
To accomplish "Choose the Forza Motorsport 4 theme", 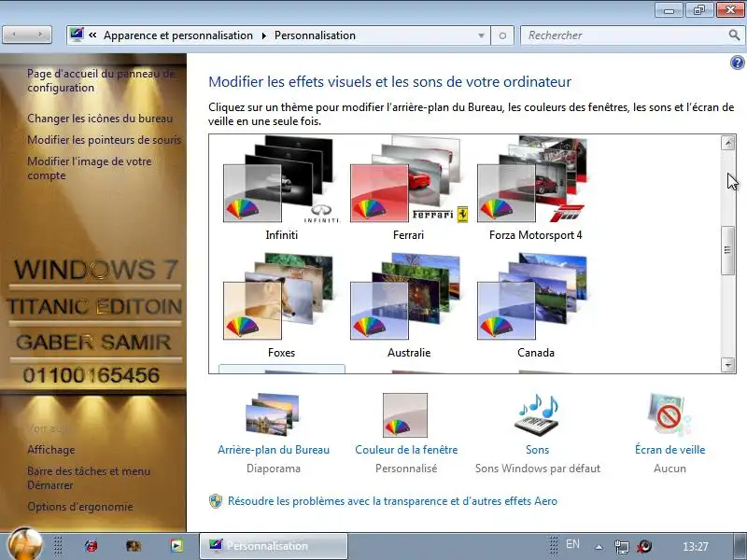I will tap(533, 180).
